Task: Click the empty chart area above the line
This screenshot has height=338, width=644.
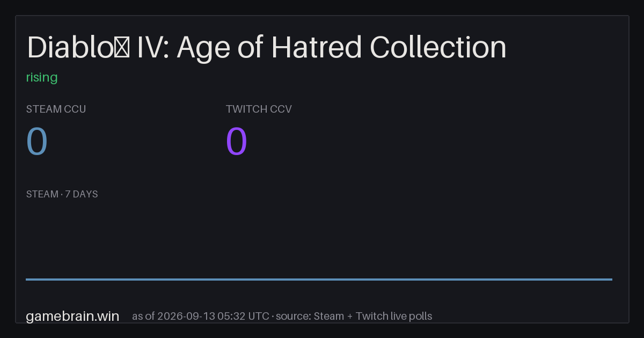Action: [x=319, y=239]
